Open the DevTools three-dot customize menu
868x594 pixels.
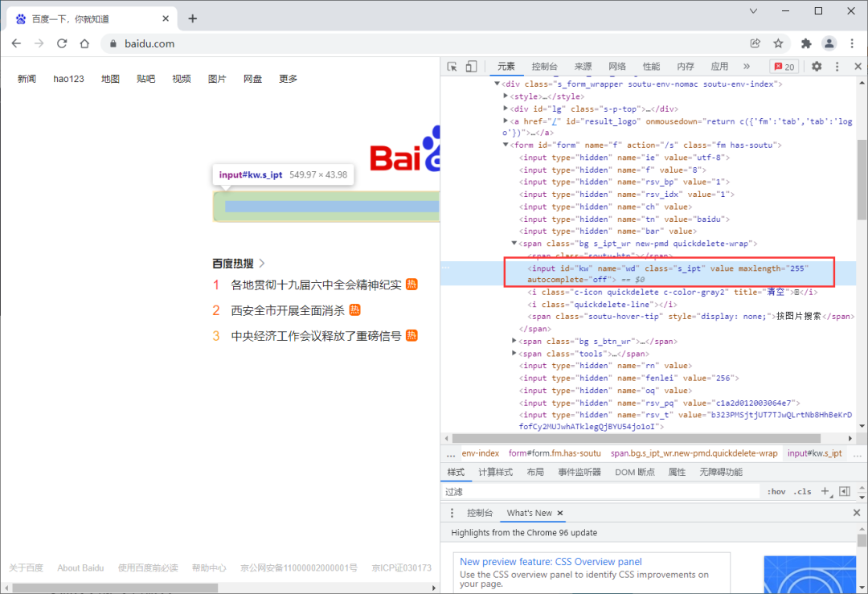[x=837, y=67]
